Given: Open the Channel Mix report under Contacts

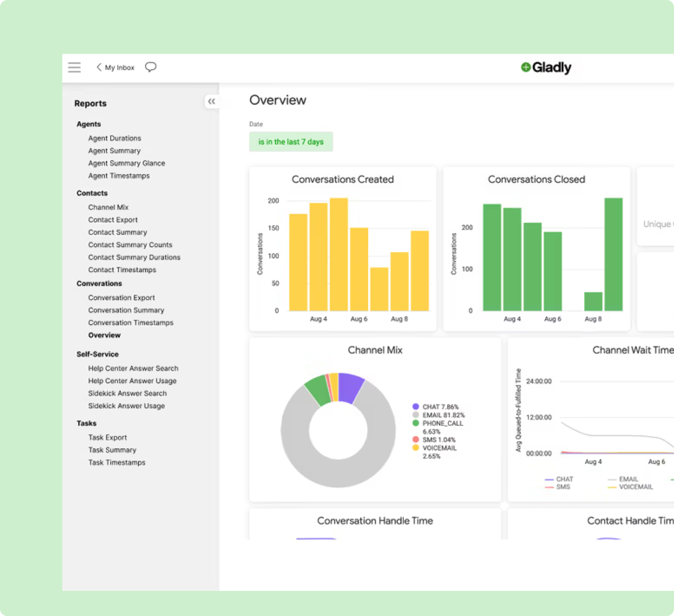Looking at the screenshot, I should click(x=108, y=207).
